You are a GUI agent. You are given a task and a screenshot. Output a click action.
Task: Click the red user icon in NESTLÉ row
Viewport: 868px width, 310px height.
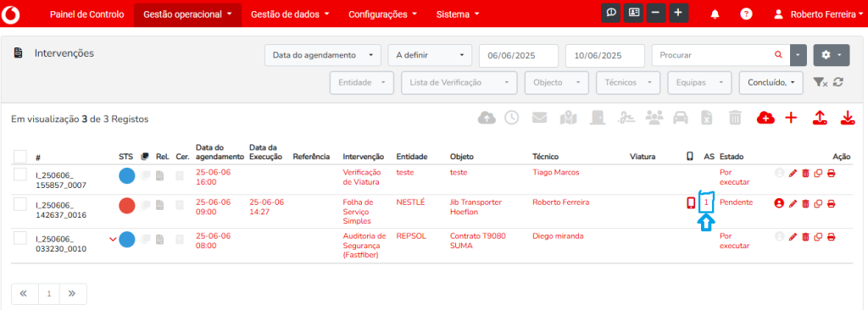(x=780, y=204)
